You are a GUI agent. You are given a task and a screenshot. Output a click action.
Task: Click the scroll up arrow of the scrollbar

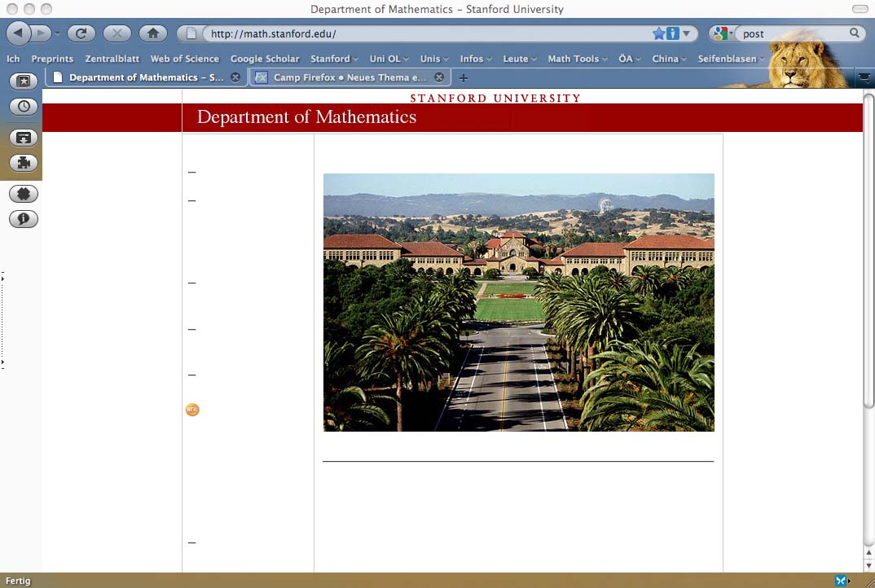868,553
